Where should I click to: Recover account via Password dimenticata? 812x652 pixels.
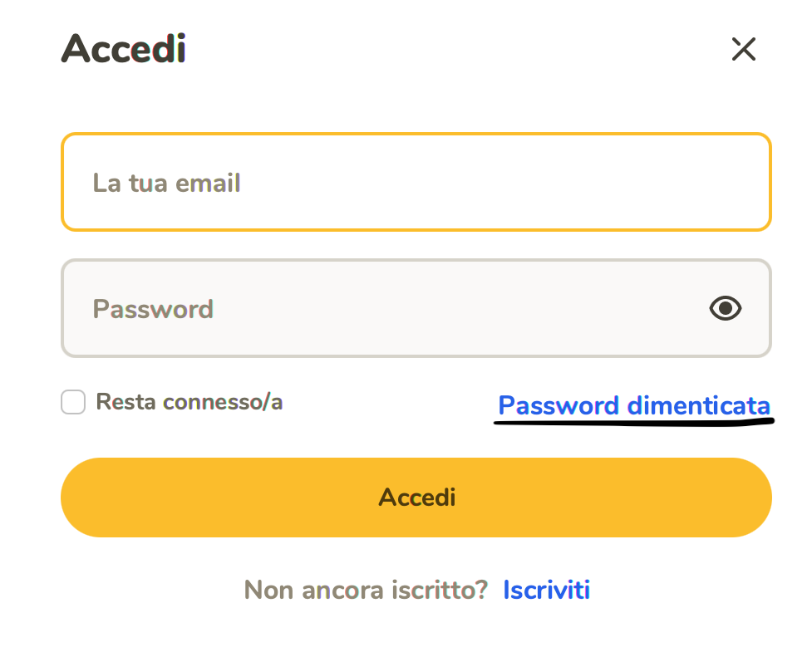(x=634, y=405)
